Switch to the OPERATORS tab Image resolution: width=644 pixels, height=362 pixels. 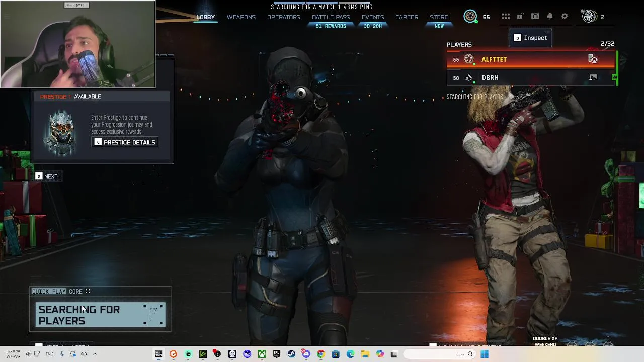tap(283, 17)
